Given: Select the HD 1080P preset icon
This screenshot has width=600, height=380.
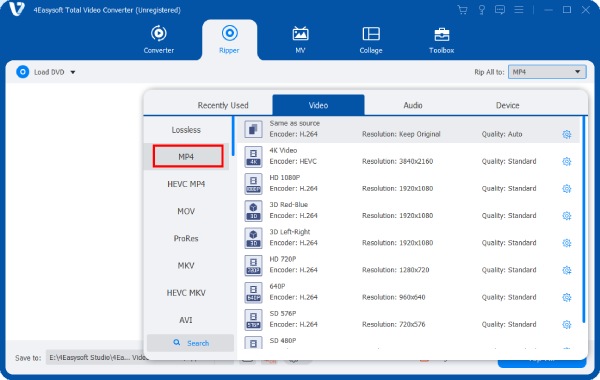Looking at the screenshot, I should point(253,184).
